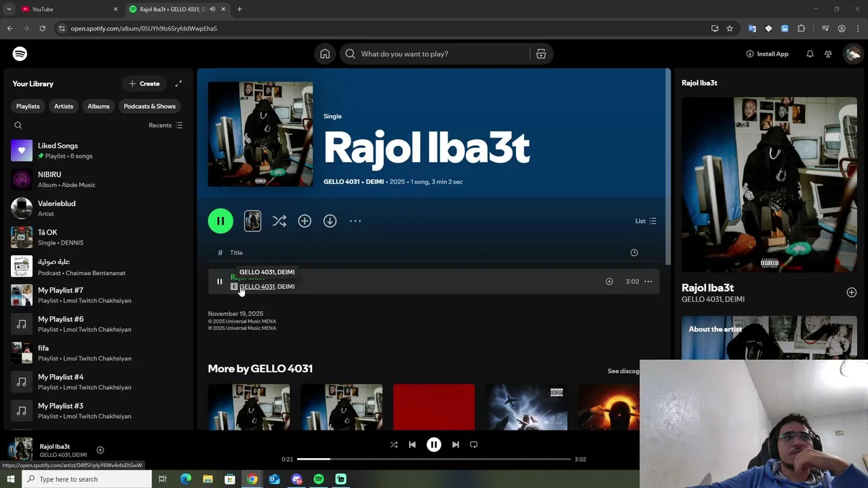
Task: Pause the Rajol Iba3t track row
Action: 220,281
